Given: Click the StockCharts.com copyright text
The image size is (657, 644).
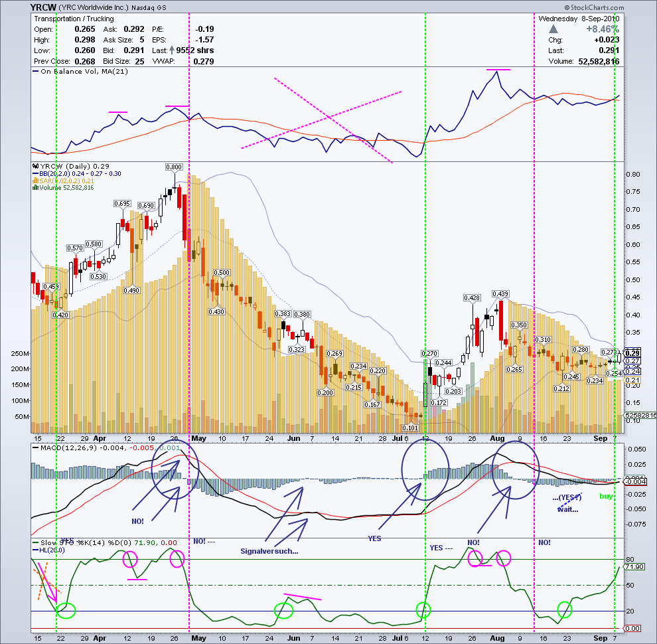Looking at the screenshot, I should tap(594, 7).
